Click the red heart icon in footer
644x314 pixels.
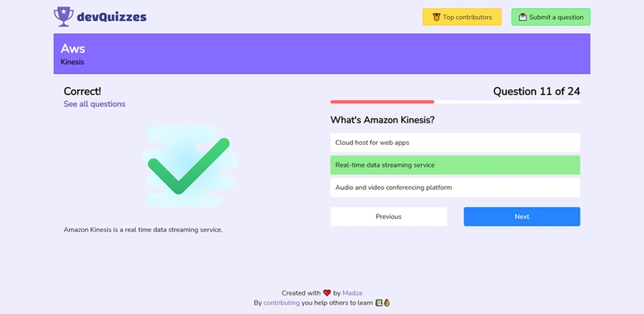click(327, 293)
